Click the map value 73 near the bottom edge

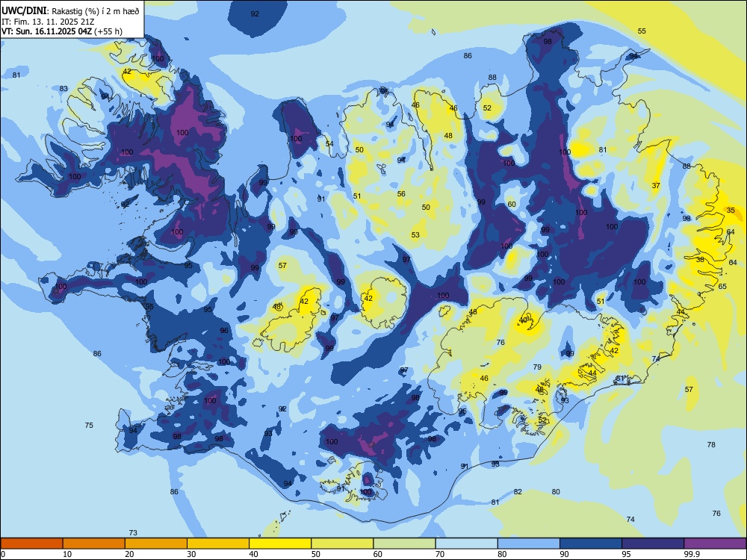(133, 533)
